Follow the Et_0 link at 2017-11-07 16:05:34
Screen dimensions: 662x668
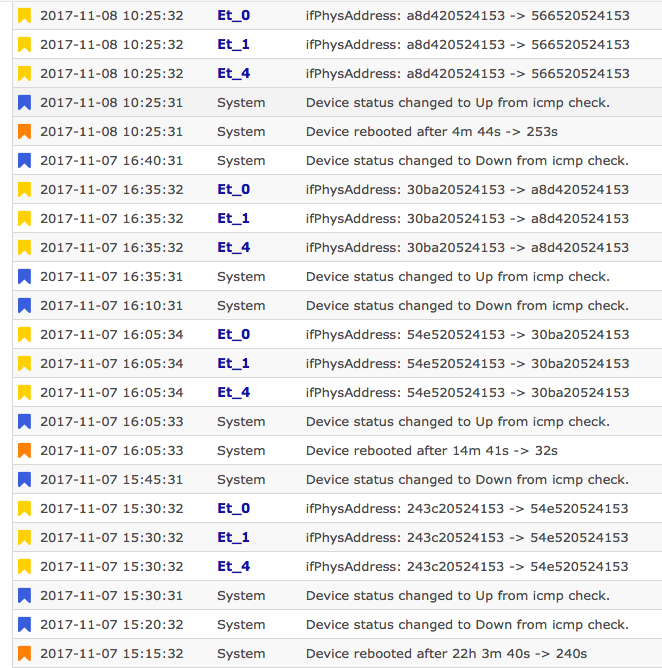click(233, 334)
